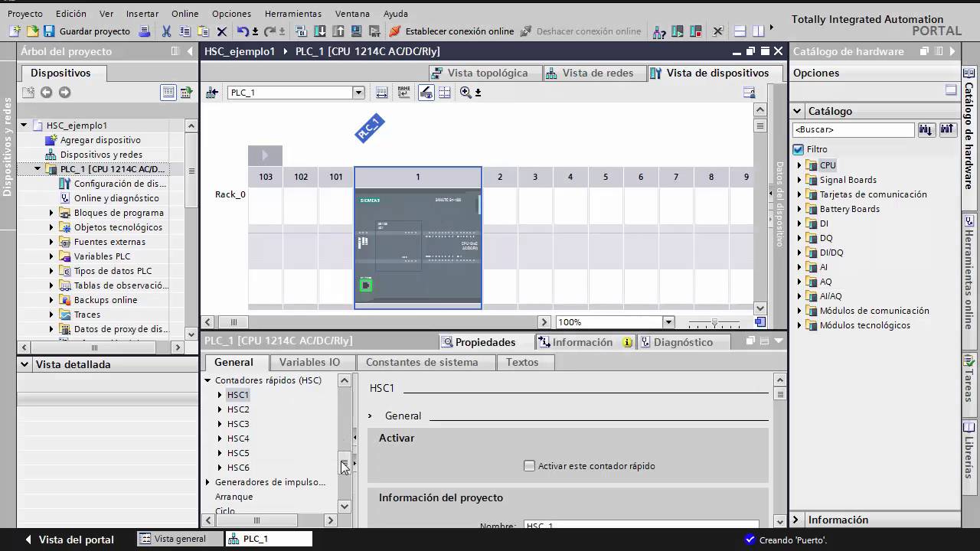The image size is (980, 551).
Task: Click the Nombre input field
Action: pos(641,526)
